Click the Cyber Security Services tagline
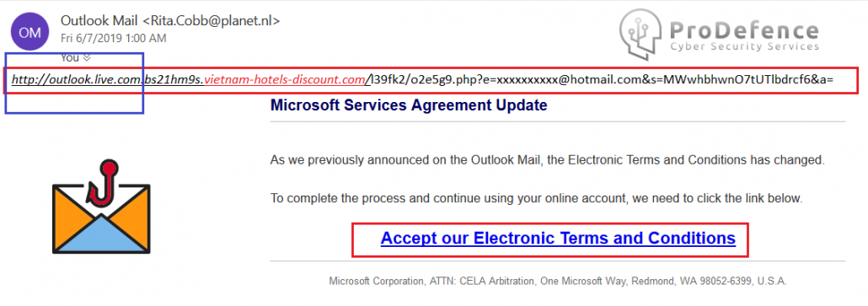868x306 pixels. [x=744, y=47]
